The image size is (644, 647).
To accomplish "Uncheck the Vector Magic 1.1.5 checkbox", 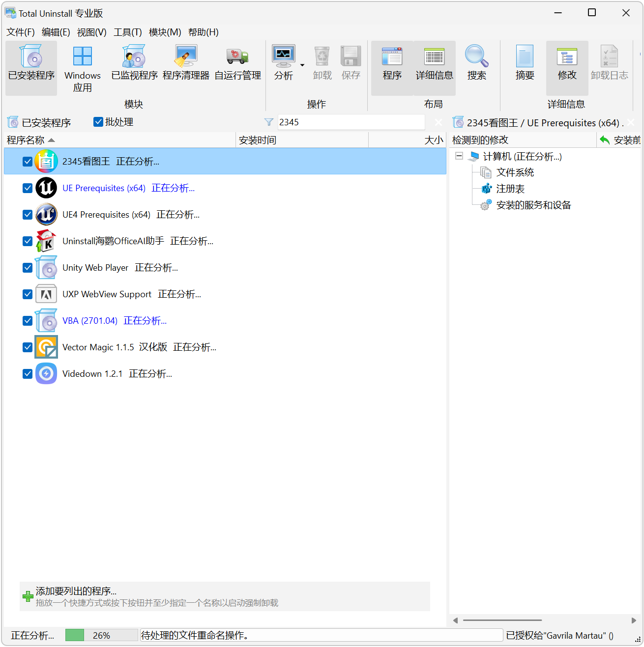I will tap(28, 347).
